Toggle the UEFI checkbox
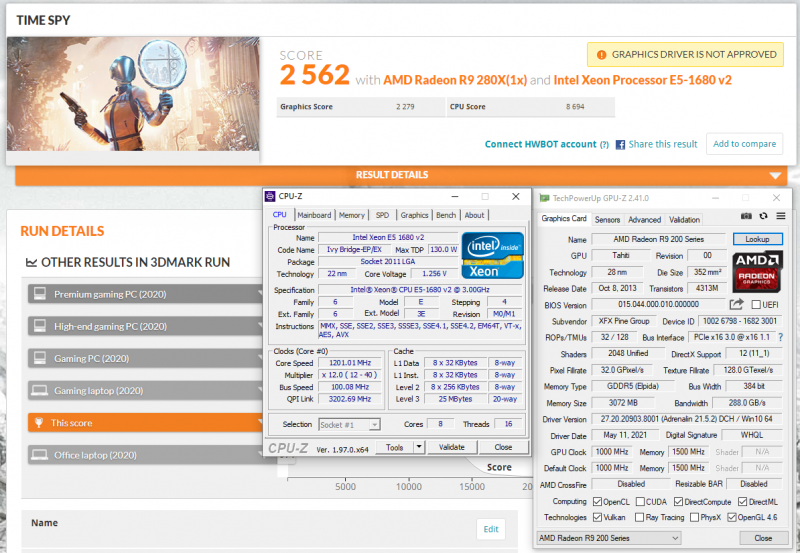 click(x=756, y=304)
